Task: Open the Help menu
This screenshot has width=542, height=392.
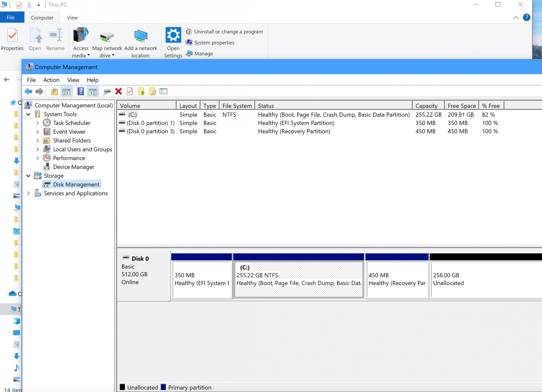Action: click(92, 80)
